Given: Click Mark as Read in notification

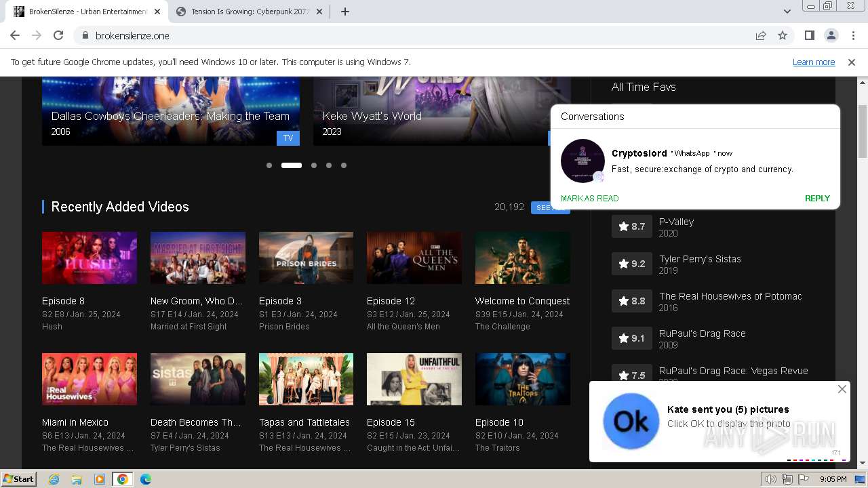Looking at the screenshot, I should 589,199.
